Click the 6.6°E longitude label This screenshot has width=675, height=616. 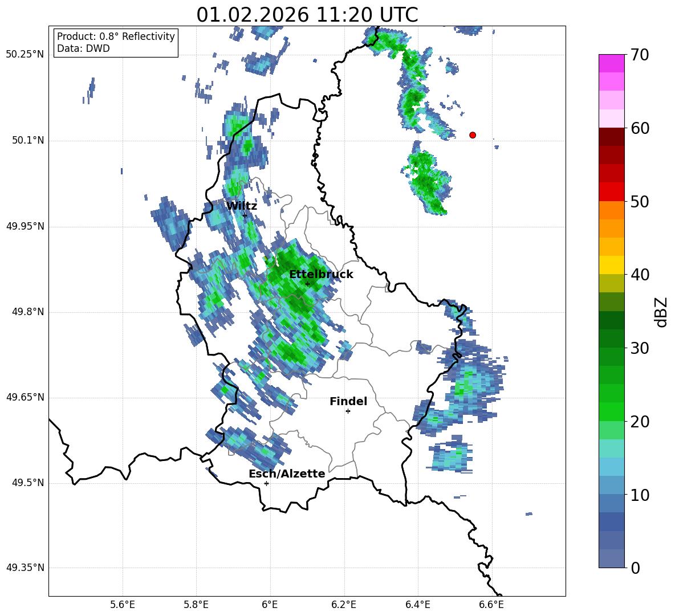tap(491, 605)
